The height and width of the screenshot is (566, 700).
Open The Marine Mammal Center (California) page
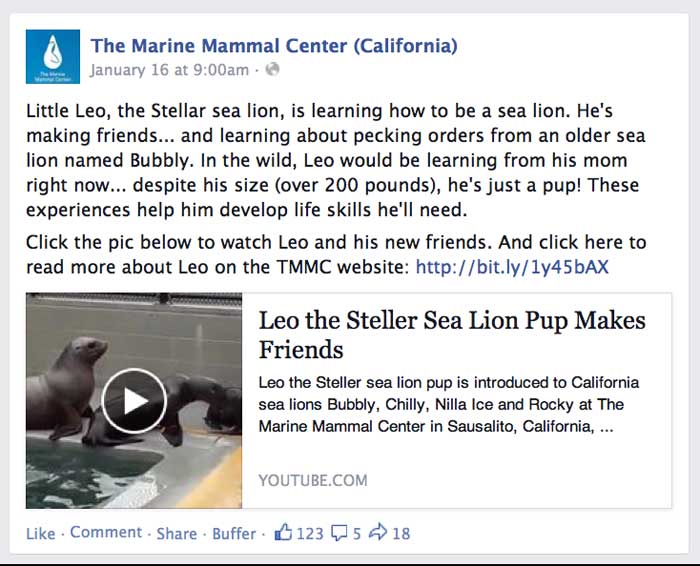point(274,46)
